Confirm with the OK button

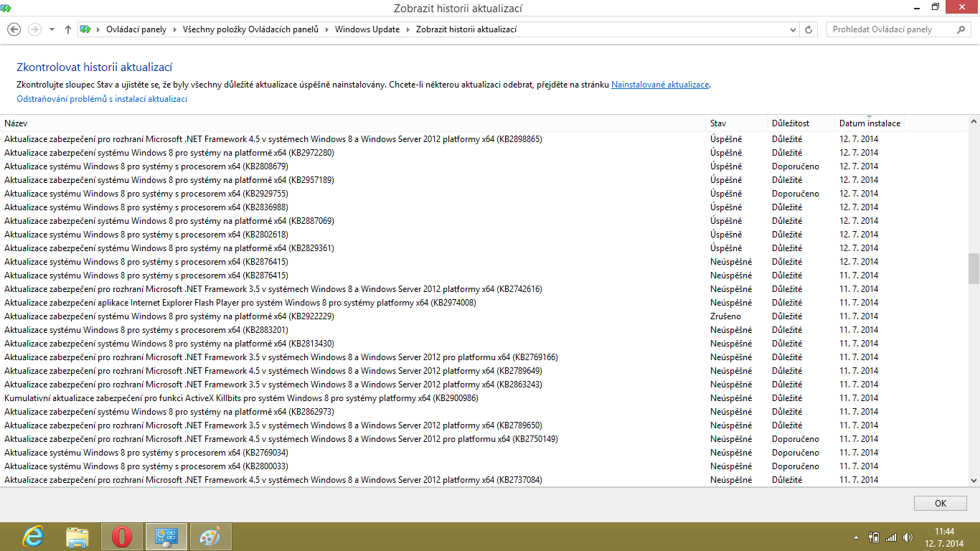pos(941,504)
